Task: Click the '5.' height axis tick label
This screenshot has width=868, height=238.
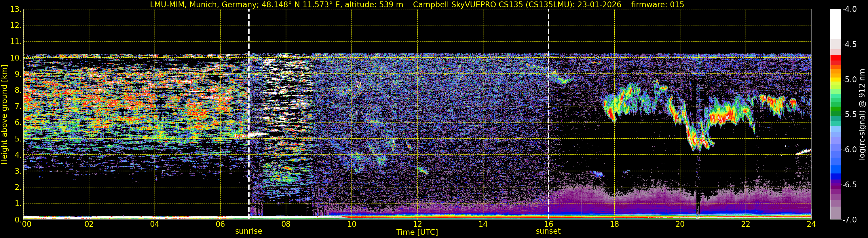Action: 18,139
